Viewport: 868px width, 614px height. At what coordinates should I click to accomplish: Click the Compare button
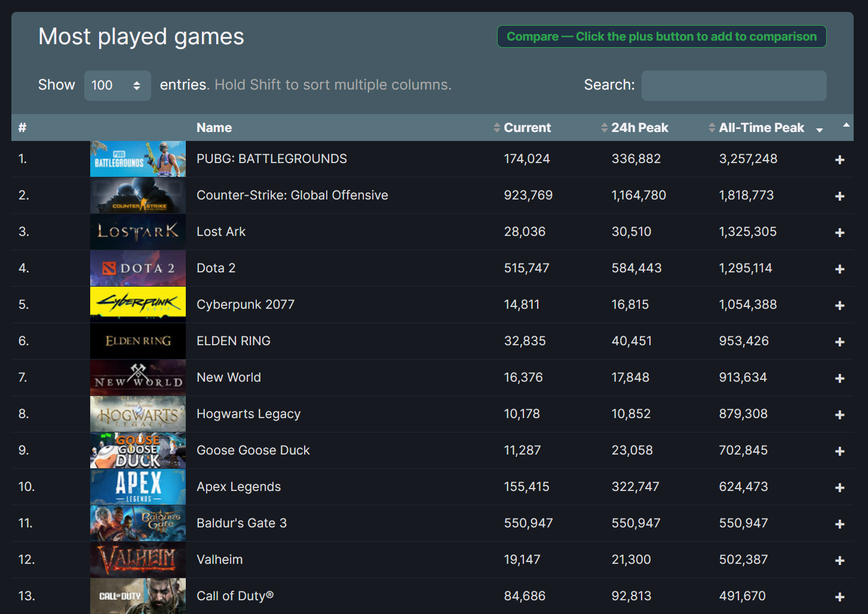(661, 36)
